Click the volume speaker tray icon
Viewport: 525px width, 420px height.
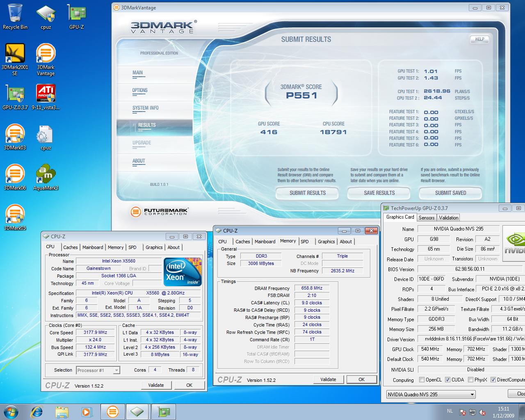483,412
